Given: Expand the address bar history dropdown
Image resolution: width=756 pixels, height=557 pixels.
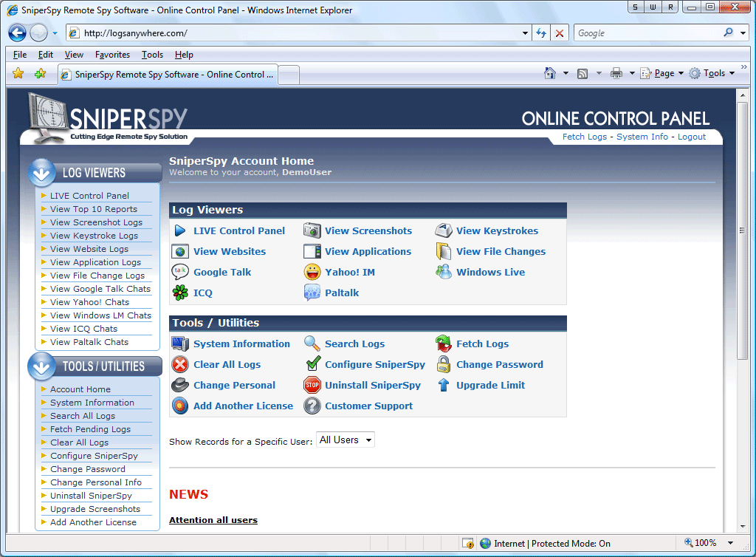Looking at the screenshot, I should [525, 33].
